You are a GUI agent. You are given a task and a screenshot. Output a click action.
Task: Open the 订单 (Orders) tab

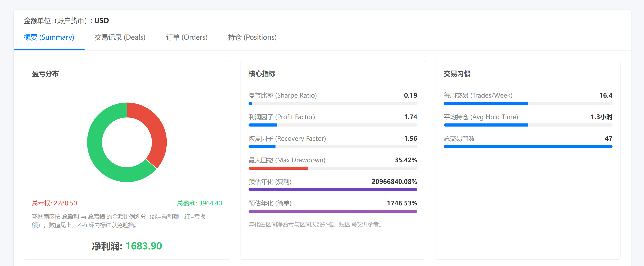tap(186, 37)
